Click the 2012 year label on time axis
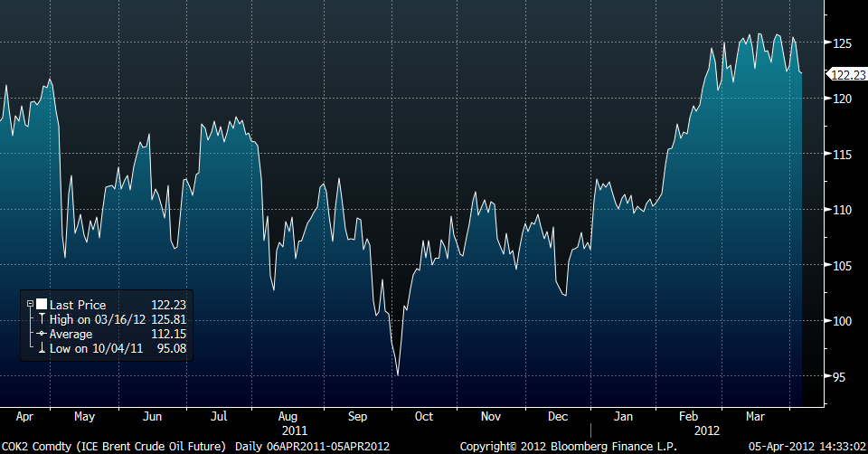This screenshot has width=868, height=454. [708, 430]
